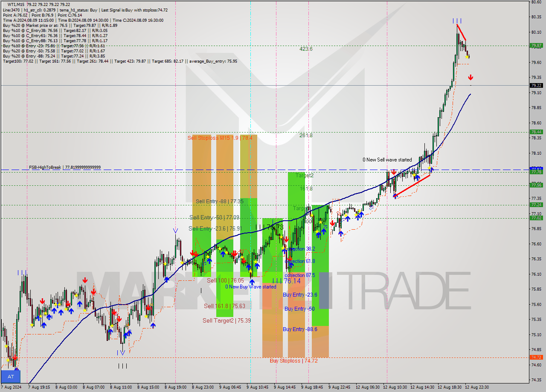Click the '| | | 76.14' point label
Viewport: 546px width, 392px height.
click(287, 281)
